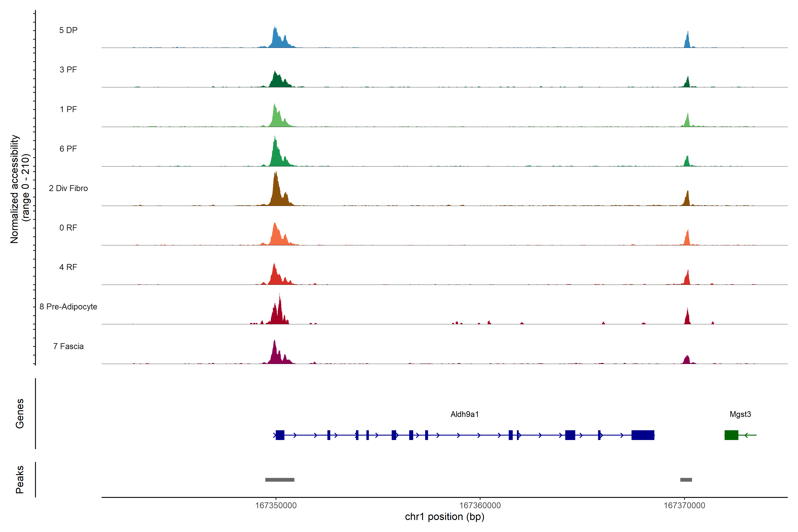Screen dimensions: 798x532
Task: Click the green Mgst3 exon block
Action: click(x=731, y=435)
